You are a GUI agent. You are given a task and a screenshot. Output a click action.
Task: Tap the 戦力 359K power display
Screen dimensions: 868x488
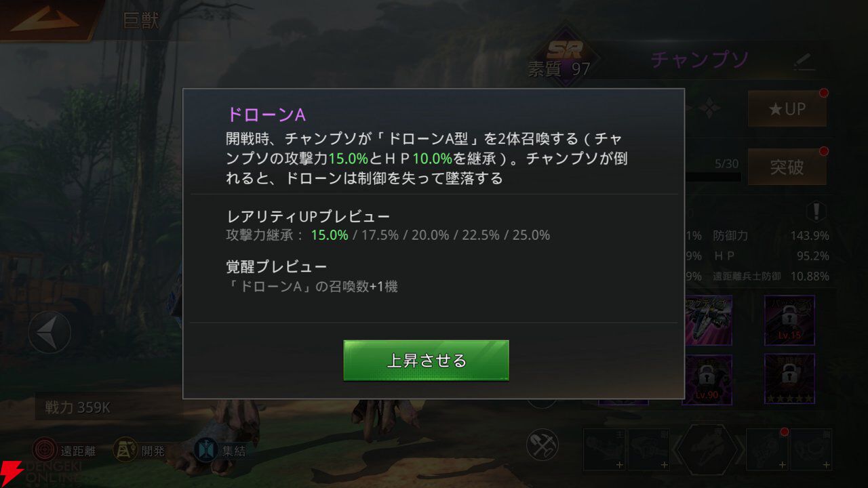[78, 407]
